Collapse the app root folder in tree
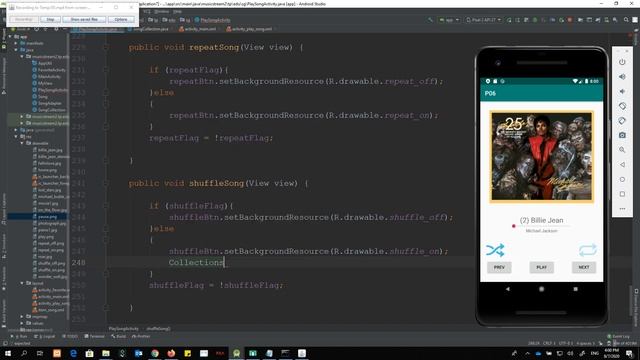This screenshot has height=360, width=640. 10,36
